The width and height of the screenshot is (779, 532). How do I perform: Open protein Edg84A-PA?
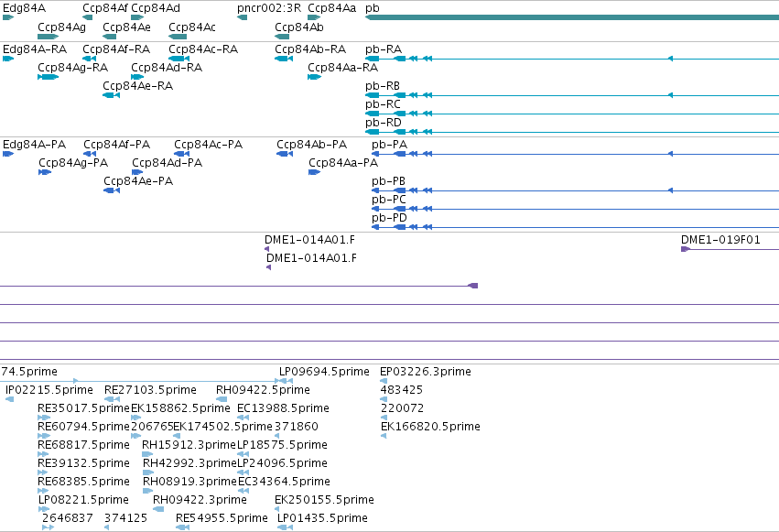point(34,145)
